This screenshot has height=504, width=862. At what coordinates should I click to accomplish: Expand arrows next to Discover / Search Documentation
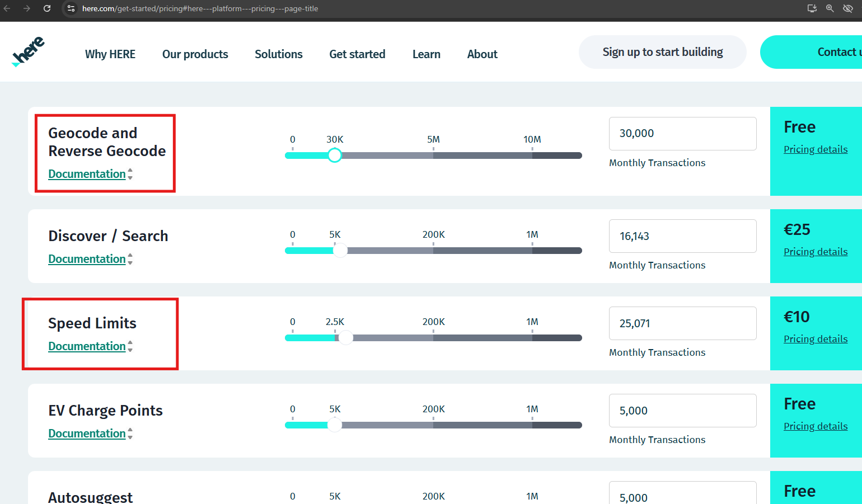pyautogui.click(x=130, y=259)
